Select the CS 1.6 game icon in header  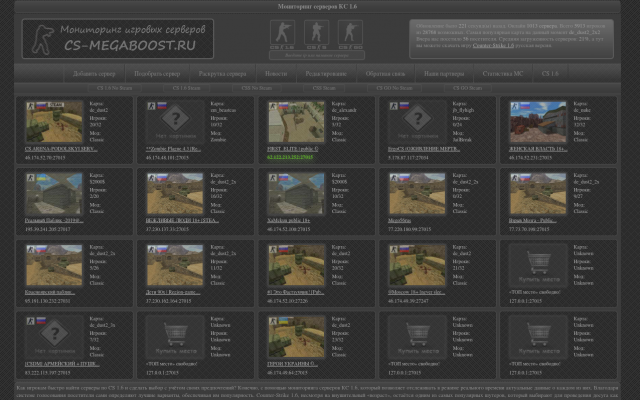coord(282,33)
